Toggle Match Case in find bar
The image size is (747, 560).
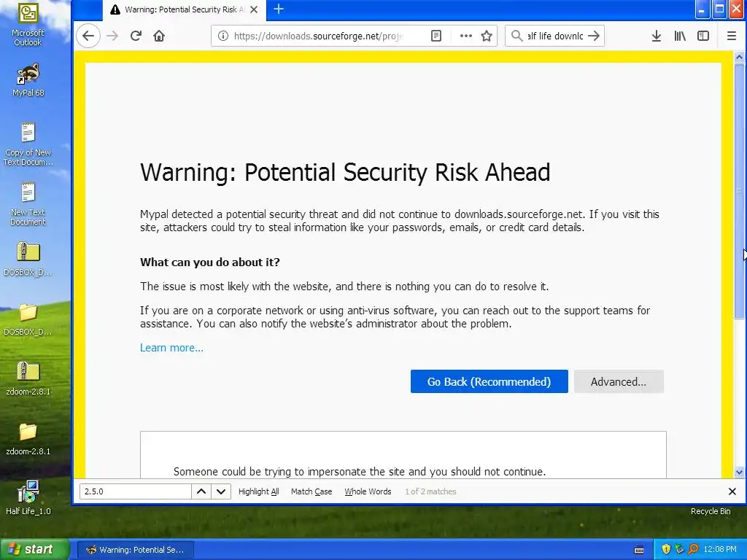pos(311,491)
